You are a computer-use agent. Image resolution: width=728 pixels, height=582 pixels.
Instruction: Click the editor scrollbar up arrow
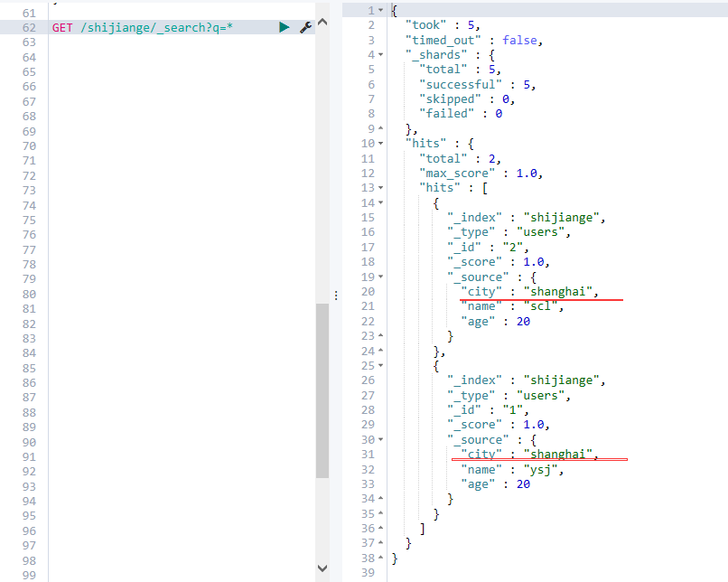pos(322,22)
